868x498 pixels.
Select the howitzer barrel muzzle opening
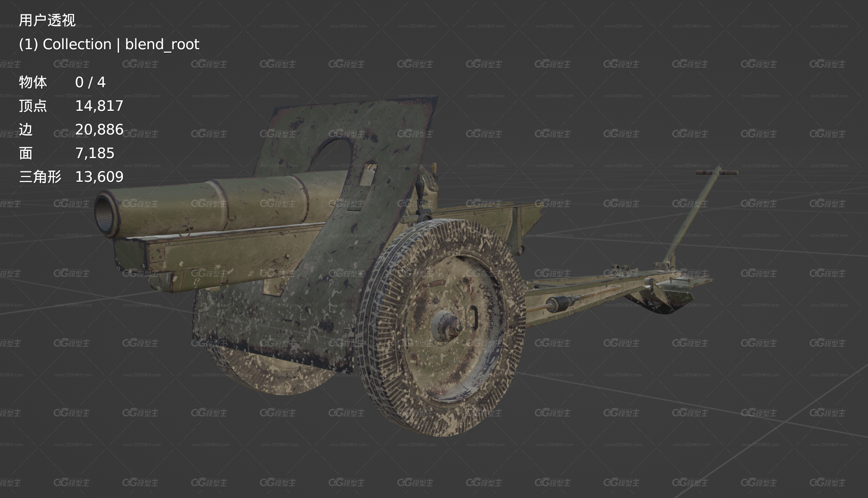[x=105, y=214]
